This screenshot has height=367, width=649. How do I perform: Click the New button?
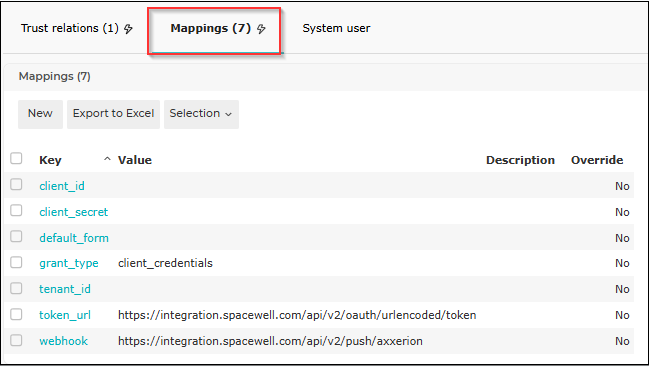click(x=40, y=114)
